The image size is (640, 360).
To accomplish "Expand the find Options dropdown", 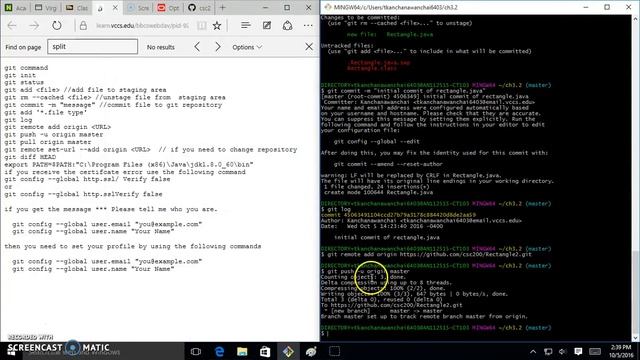I will [247, 47].
